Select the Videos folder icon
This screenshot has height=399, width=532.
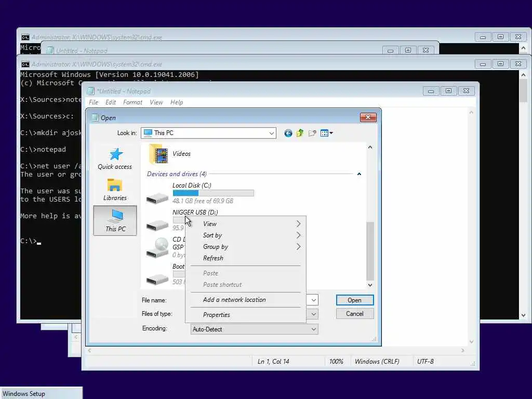click(158, 154)
